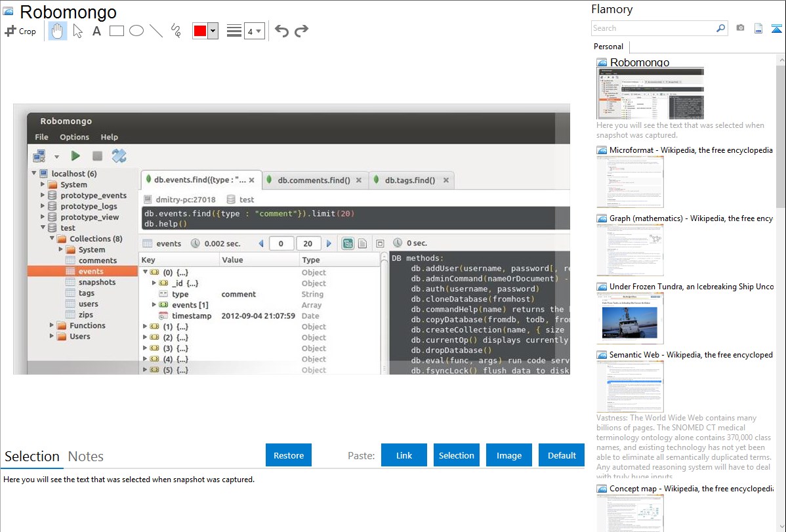The height and width of the screenshot is (532, 786).
Task: Open the color picker dropdown arrow
Action: (x=213, y=31)
